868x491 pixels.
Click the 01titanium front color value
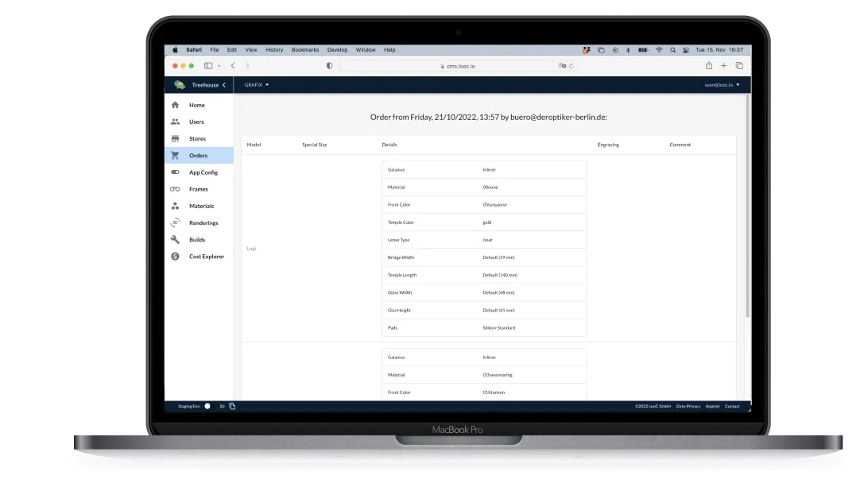tap(494, 392)
